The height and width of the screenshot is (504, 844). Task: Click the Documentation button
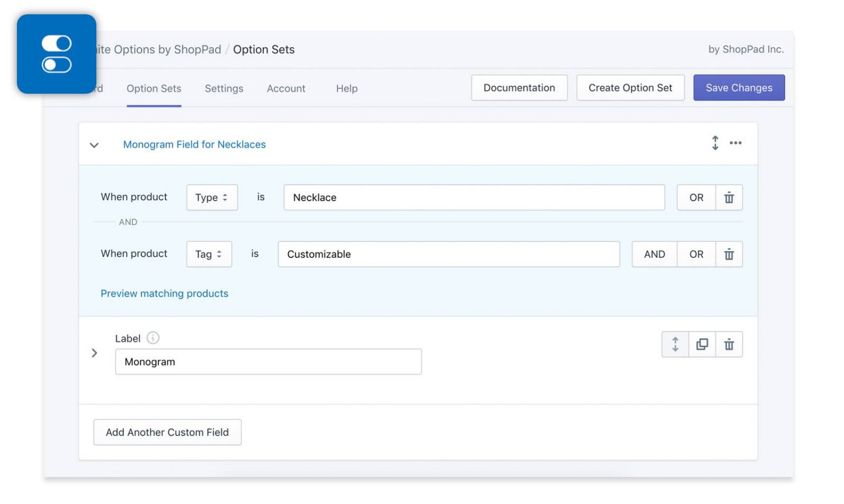(519, 88)
